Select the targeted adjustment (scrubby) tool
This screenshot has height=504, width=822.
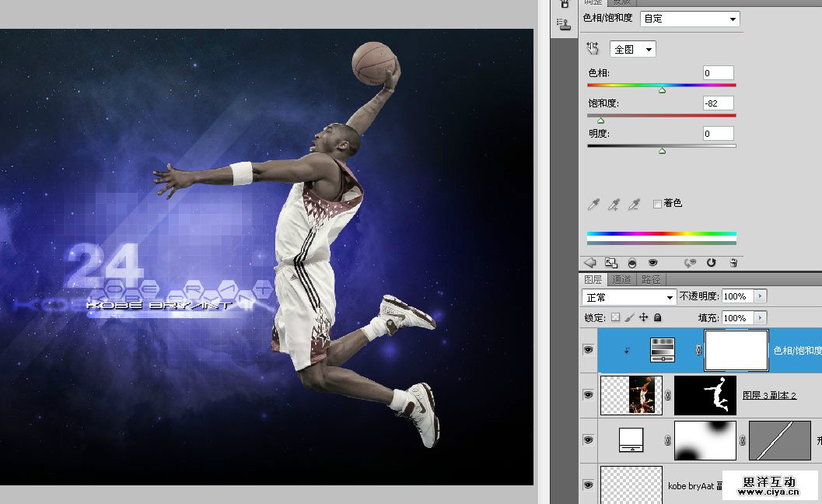(592, 48)
